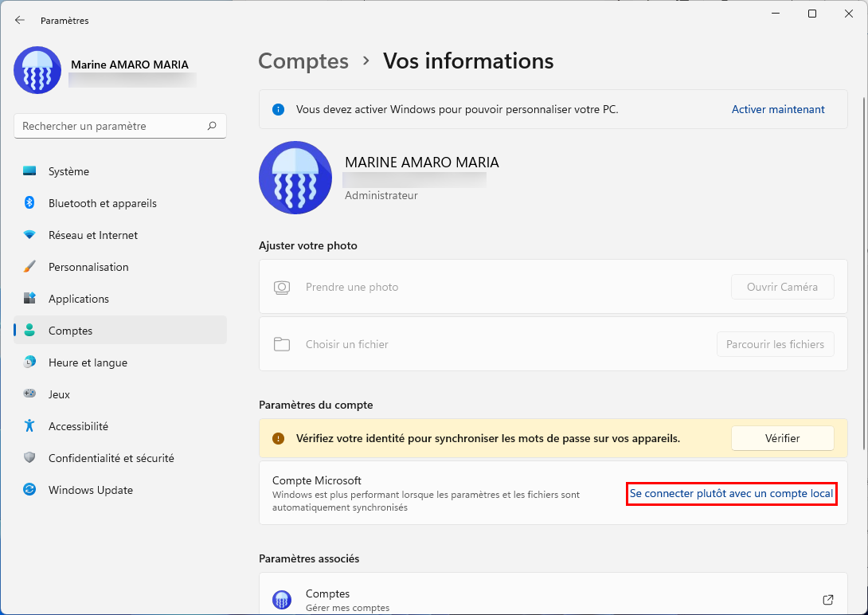This screenshot has height=615, width=868.
Task: Select Heure et langue
Action: point(120,362)
